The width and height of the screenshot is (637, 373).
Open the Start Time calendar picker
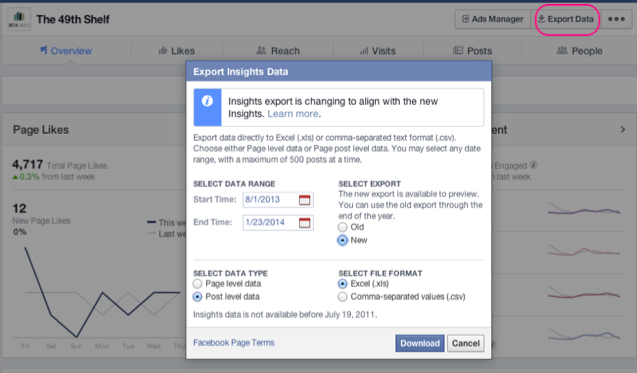pos(304,200)
